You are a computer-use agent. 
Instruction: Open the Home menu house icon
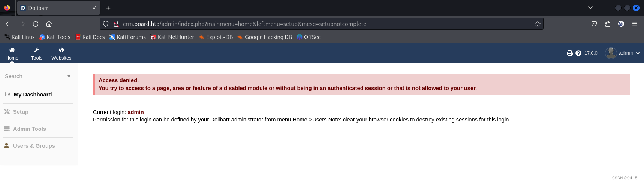coord(12,50)
